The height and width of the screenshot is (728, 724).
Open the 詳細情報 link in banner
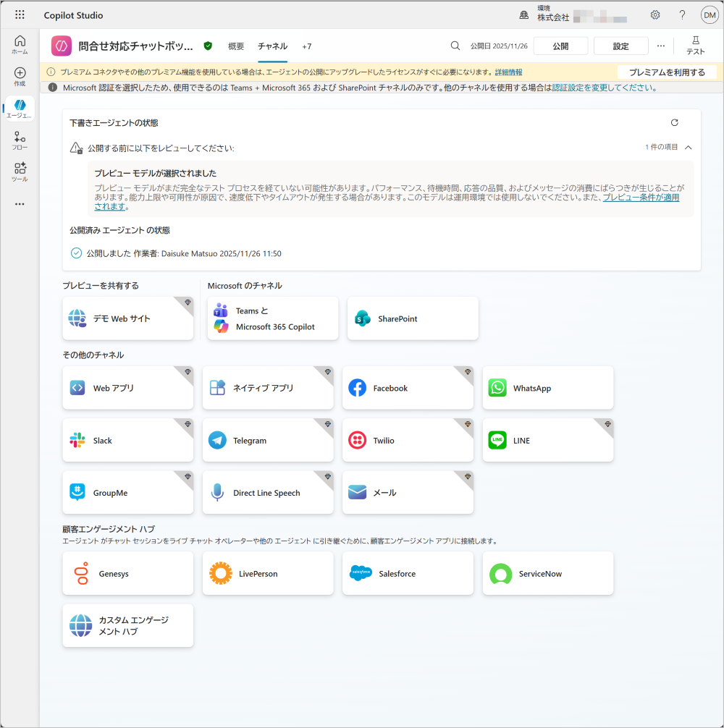click(508, 72)
